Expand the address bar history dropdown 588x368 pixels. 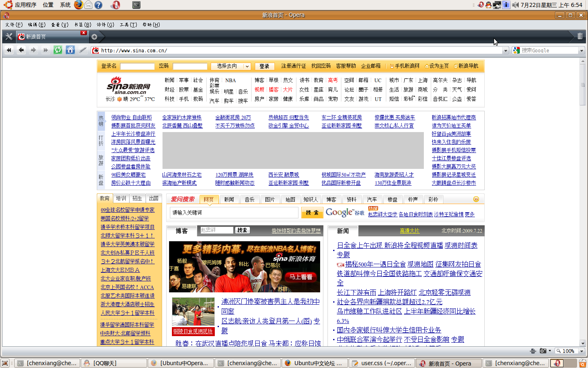[x=506, y=50]
